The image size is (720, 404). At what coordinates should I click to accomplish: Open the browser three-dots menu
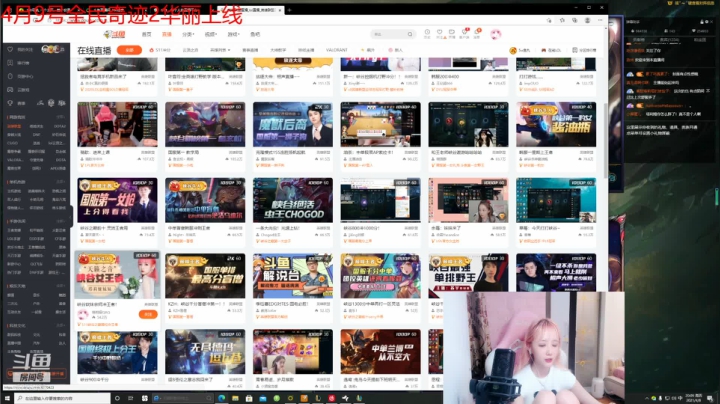600,21
